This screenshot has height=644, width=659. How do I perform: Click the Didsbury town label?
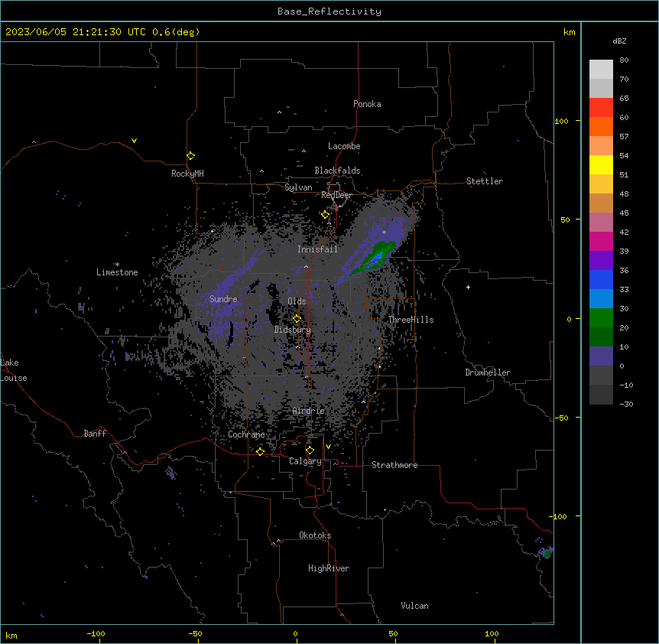(293, 330)
